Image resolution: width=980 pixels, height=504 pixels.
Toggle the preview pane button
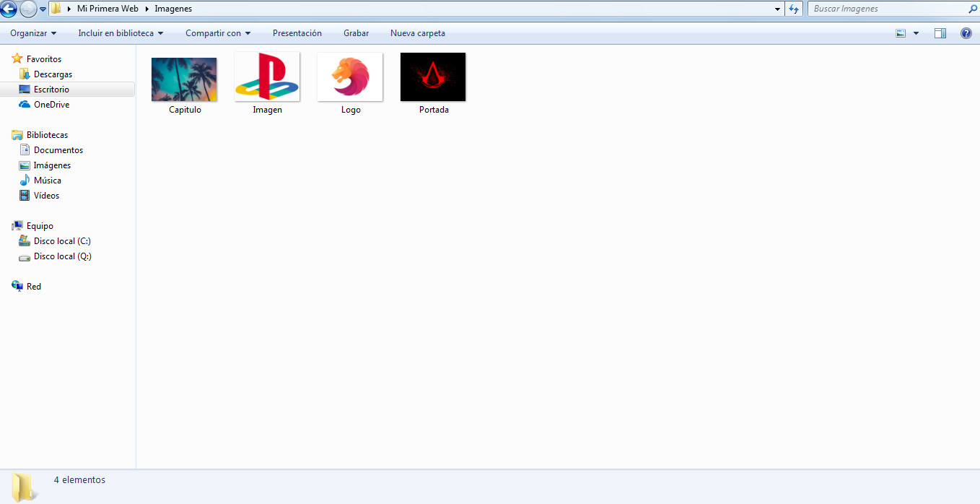[940, 33]
